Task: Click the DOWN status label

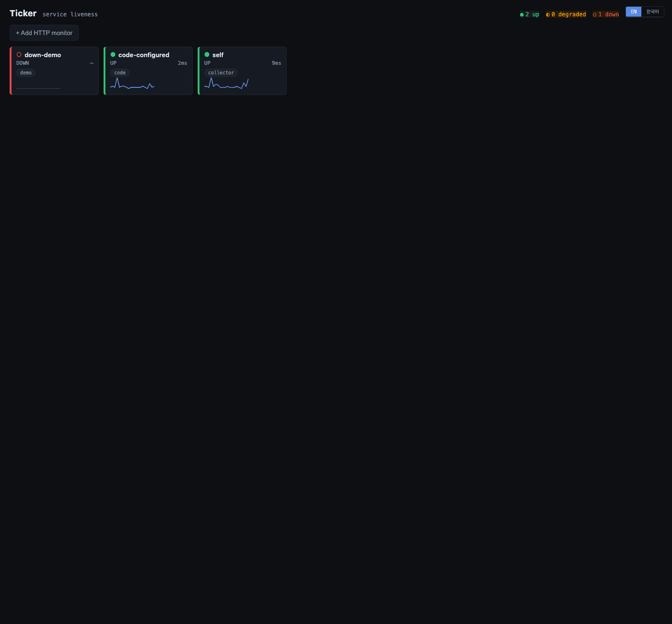Action: pos(23,63)
